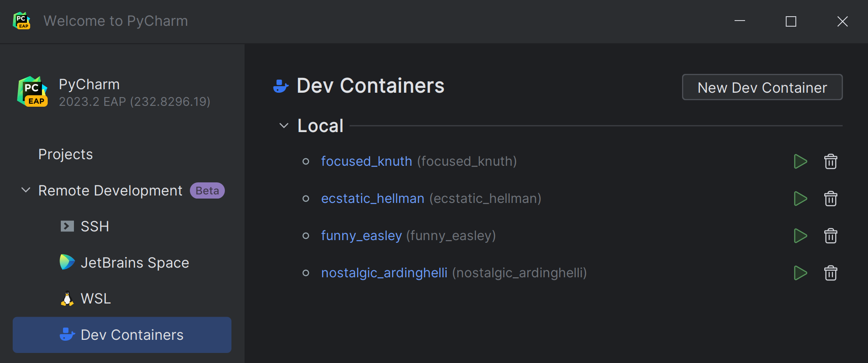This screenshot has height=363, width=868.
Task: Click the gray (funny_easley) name in parentheses
Action: coord(451,236)
